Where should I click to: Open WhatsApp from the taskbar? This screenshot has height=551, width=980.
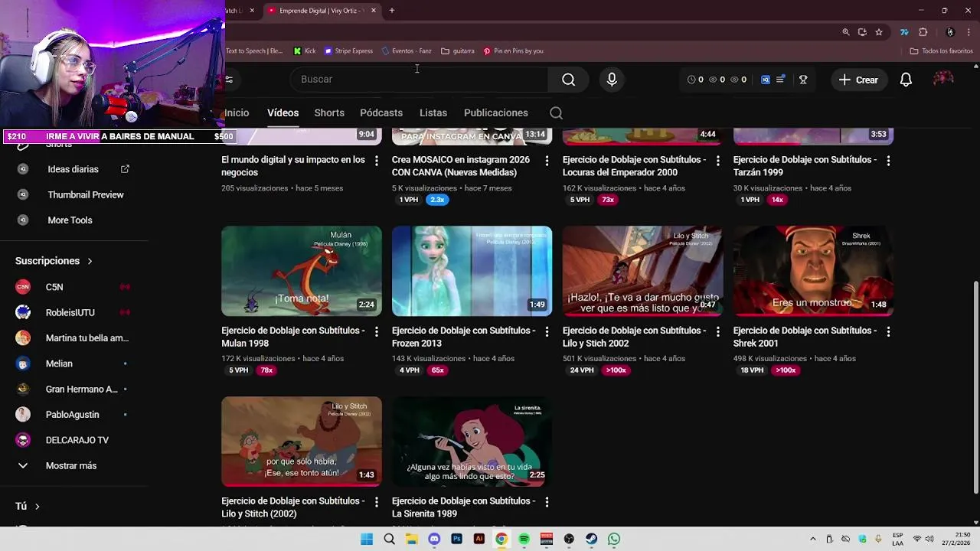[614, 539]
